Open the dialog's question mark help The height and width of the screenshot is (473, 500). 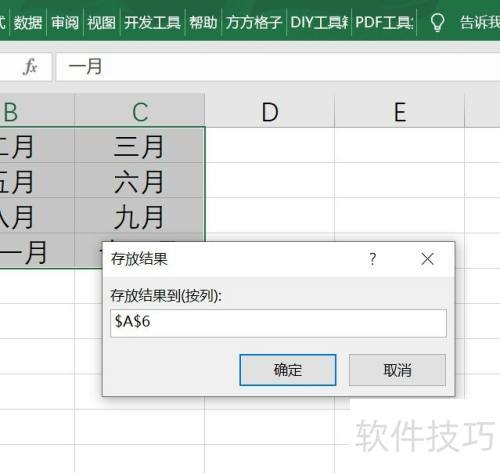point(373,259)
